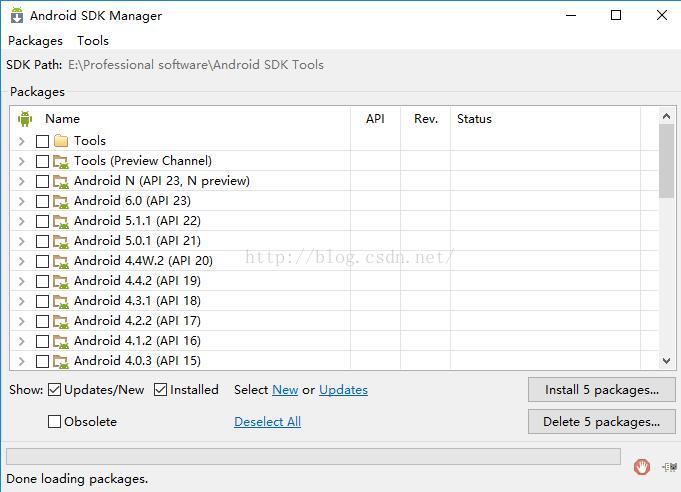
Task: Click Install 5 packages button
Action: coord(602,390)
